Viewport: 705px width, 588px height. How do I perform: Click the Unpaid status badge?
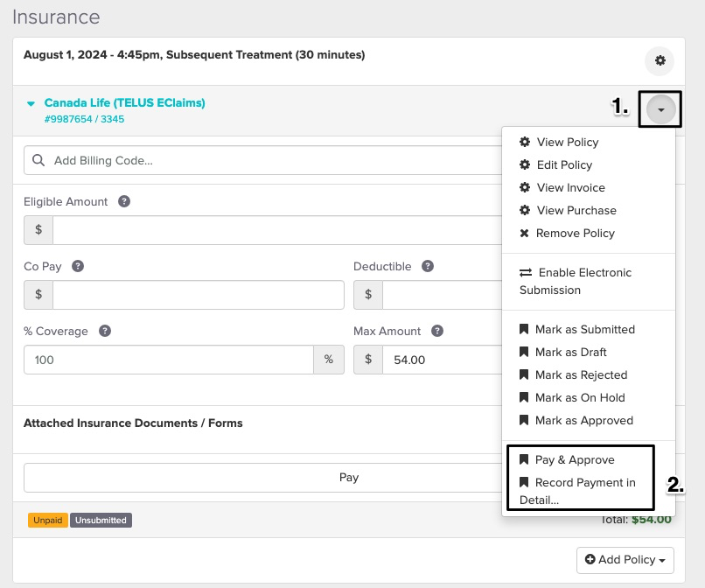[47, 520]
